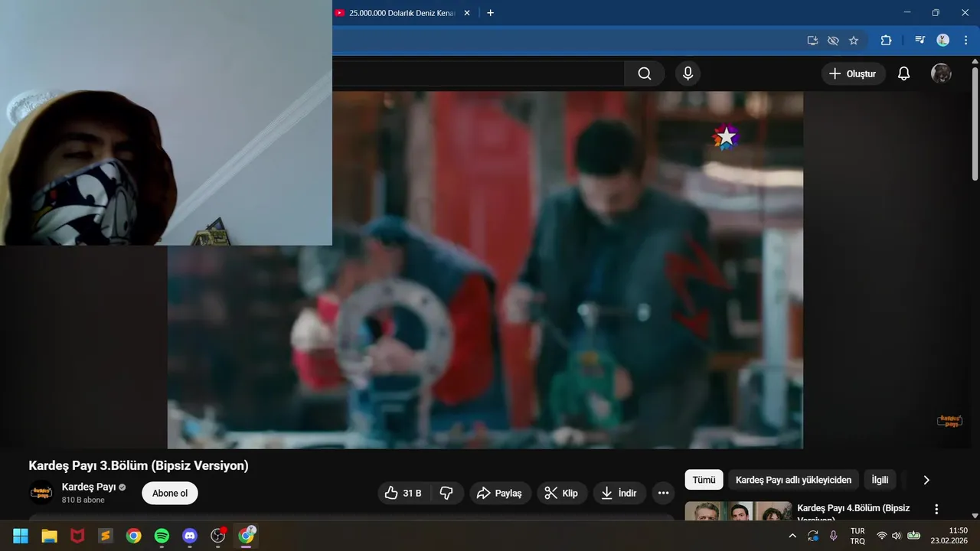Open the YouTube account avatar menu
The width and height of the screenshot is (980, 551).
(941, 73)
